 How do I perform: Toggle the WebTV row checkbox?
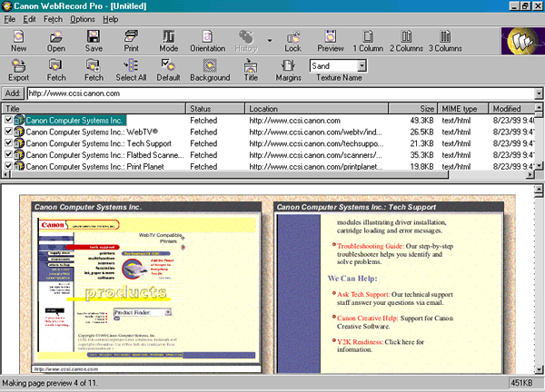point(8,132)
